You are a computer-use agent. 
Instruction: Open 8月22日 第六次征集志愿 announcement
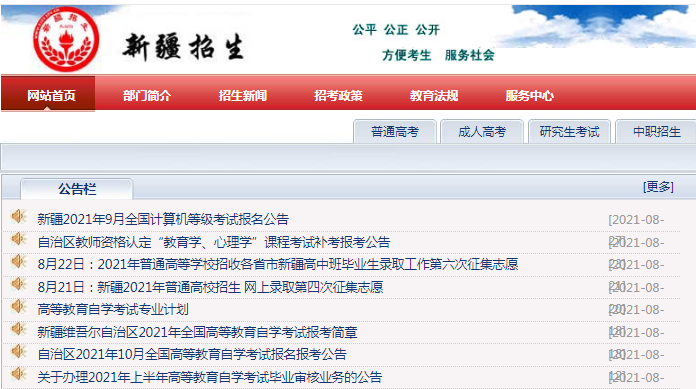[x=278, y=265]
